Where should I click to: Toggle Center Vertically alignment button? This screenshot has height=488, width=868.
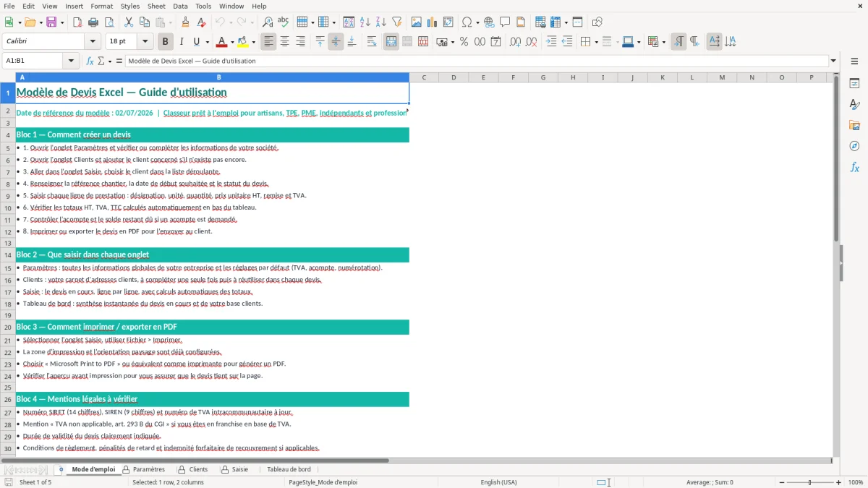336,42
